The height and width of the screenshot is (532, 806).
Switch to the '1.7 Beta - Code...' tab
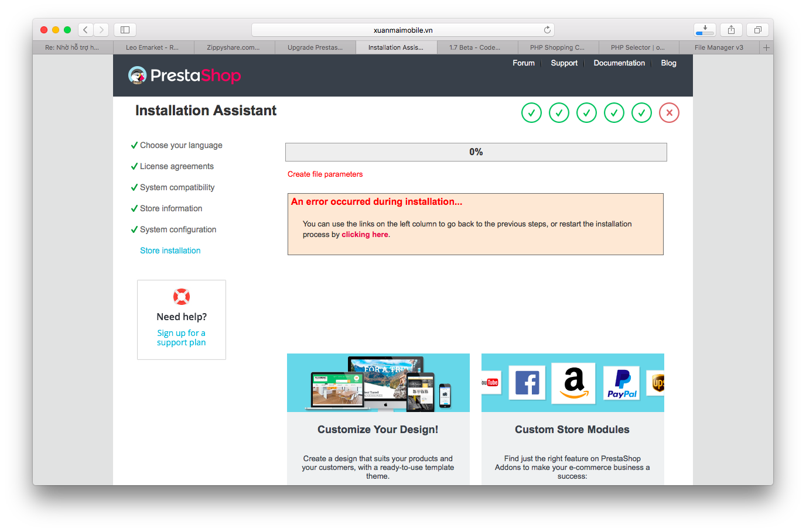(x=477, y=47)
